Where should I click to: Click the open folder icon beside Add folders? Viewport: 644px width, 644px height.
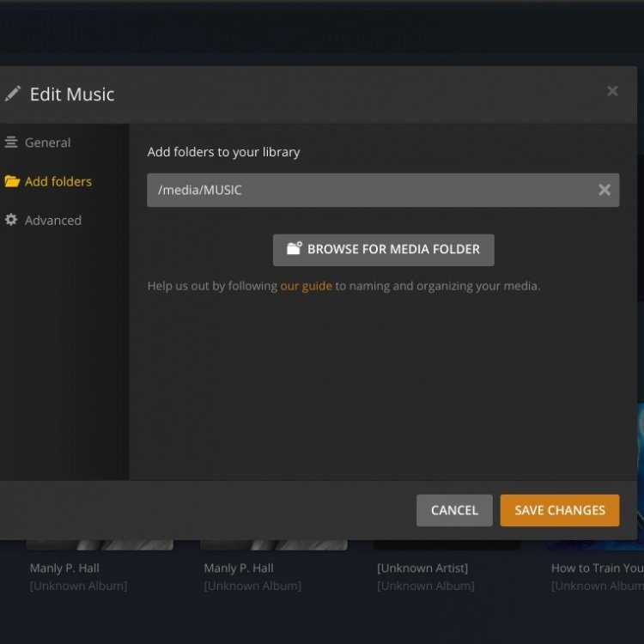(12, 181)
